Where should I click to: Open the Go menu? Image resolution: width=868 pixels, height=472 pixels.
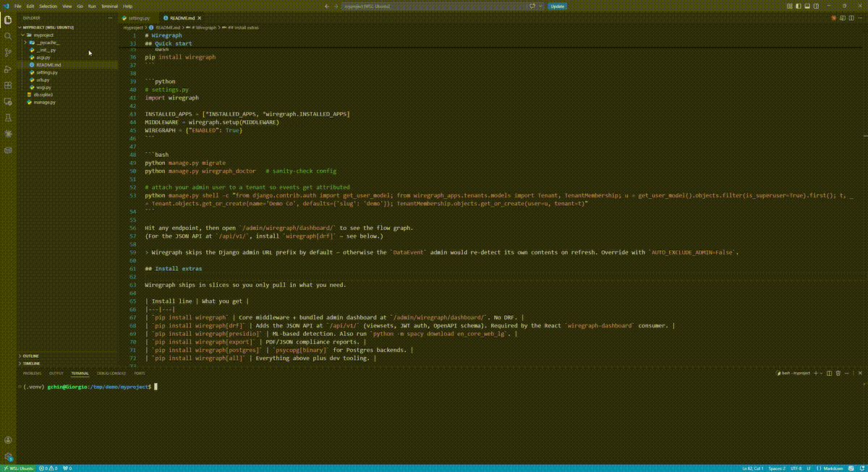pos(80,6)
